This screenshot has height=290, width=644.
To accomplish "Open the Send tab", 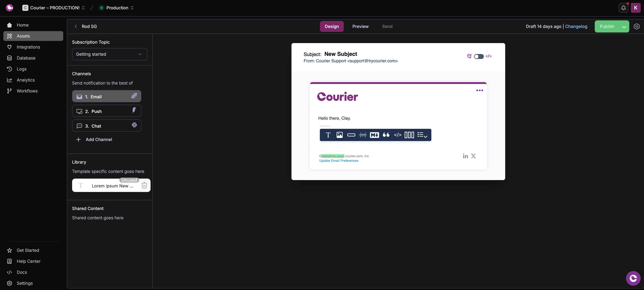I will (x=387, y=26).
